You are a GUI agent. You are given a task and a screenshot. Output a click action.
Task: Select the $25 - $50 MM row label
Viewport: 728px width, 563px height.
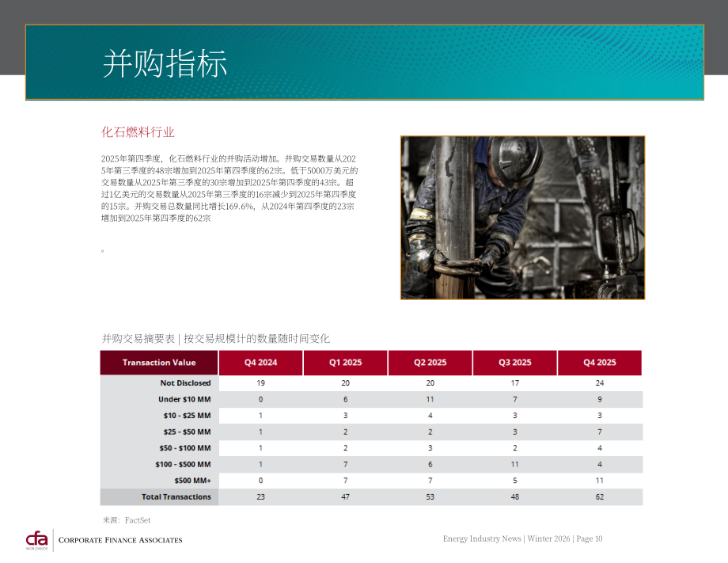pyautogui.click(x=187, y=432)
